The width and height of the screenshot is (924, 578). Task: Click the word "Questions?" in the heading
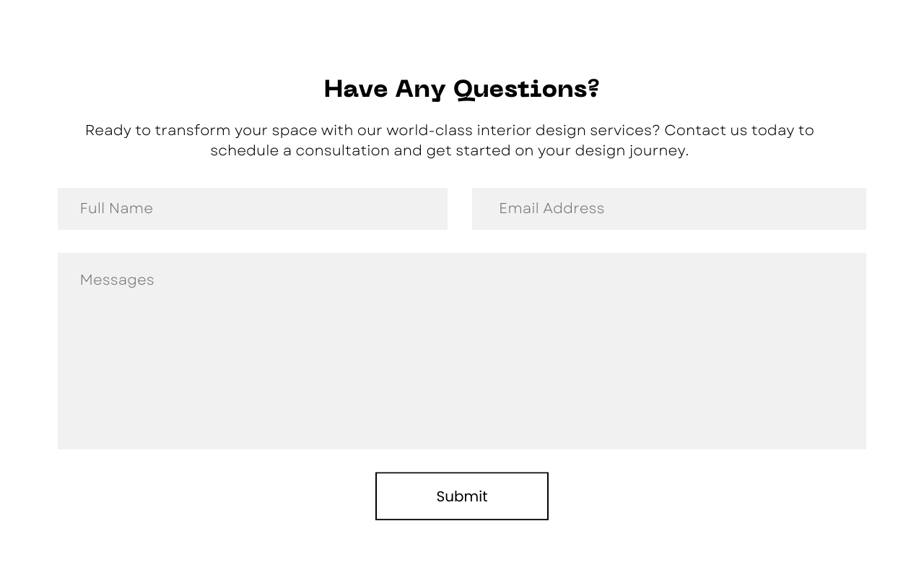527,89
